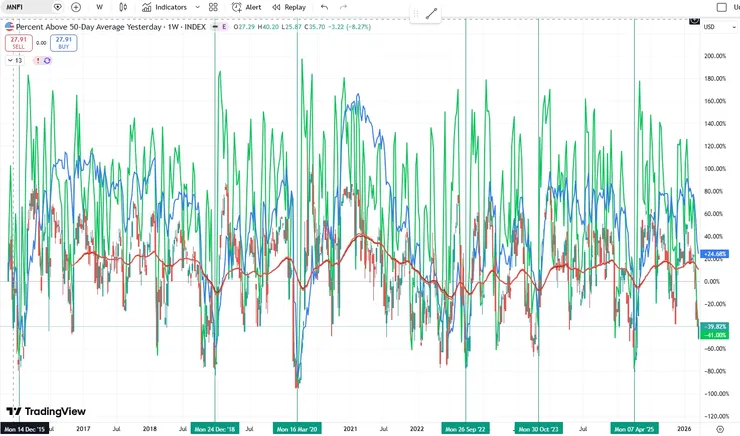Click the blue 27.91 BUY button
Viewport: 740px width, 436px height.
[x=64, y=43]
